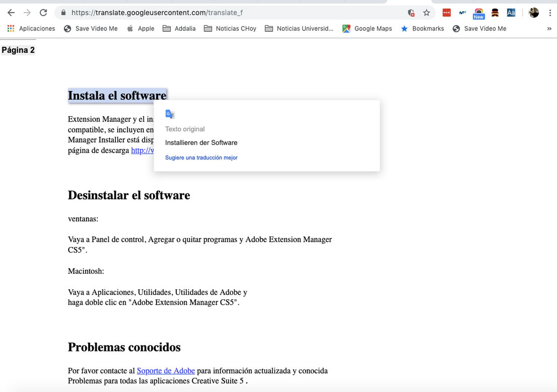Viewport: 557px width, 392px height.
Task: Reload the current page
Action: (x=43, y=13)
